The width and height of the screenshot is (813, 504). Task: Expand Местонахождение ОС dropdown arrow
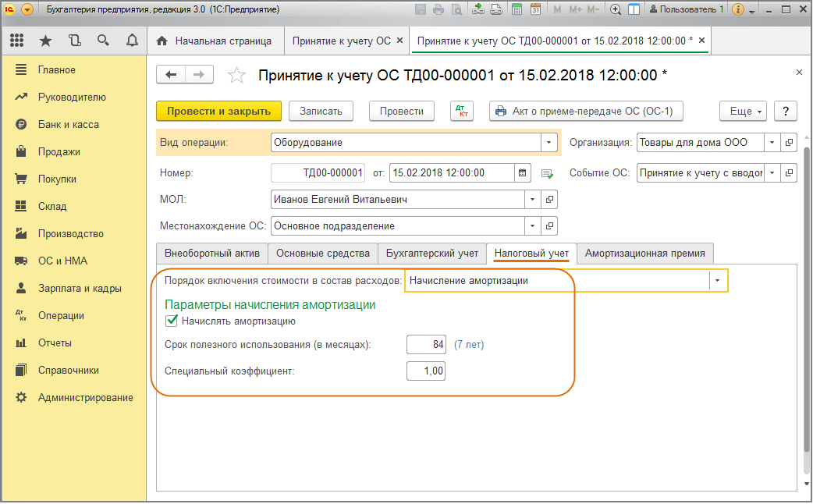pyautogui.click(x=532, y=225)
